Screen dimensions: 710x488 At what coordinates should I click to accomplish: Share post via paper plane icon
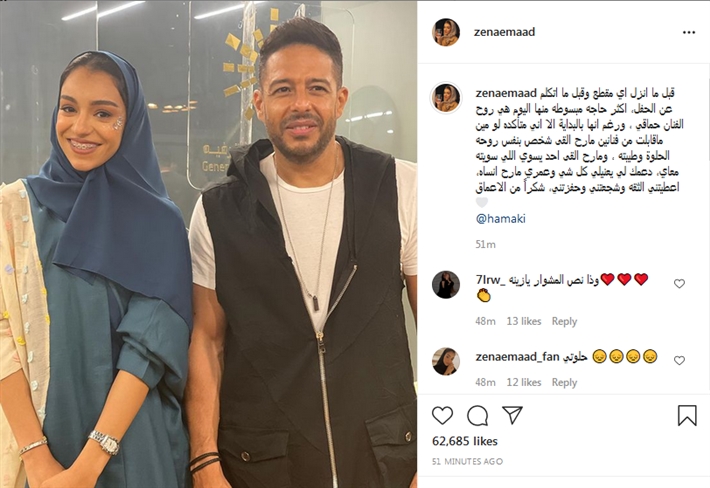pos(513,415)
